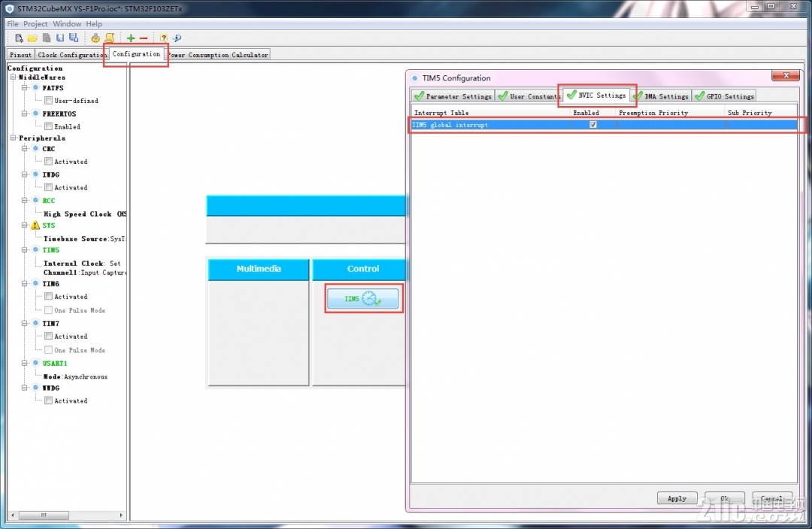The height and width of the screenshot is (529, 812).
Task: Click the Save project floppy icon
Action: [60, 38]
